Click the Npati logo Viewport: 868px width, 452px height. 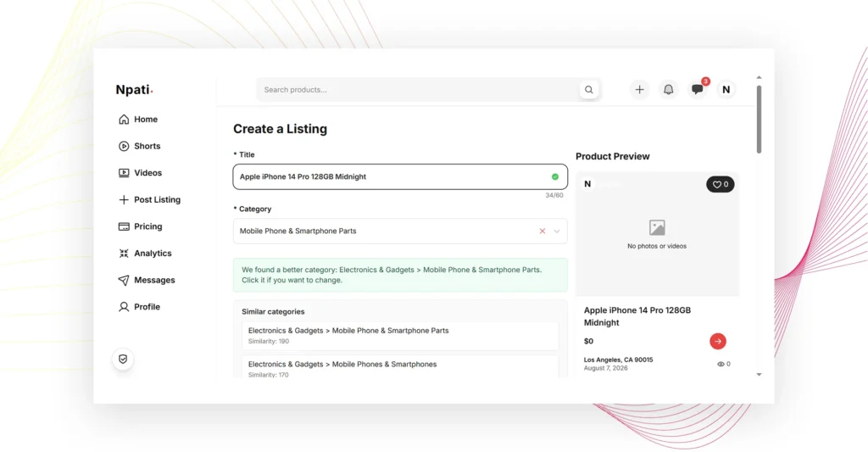134,90
